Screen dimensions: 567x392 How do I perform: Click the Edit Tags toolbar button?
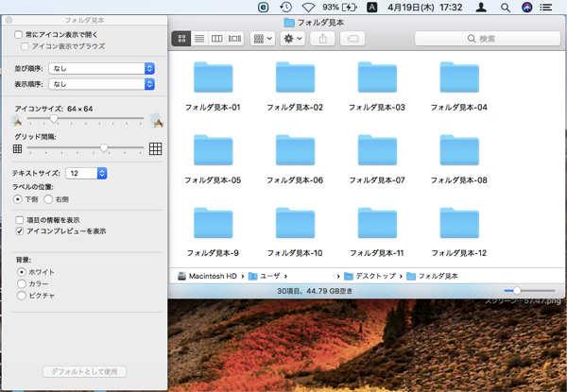click(352, 39)
